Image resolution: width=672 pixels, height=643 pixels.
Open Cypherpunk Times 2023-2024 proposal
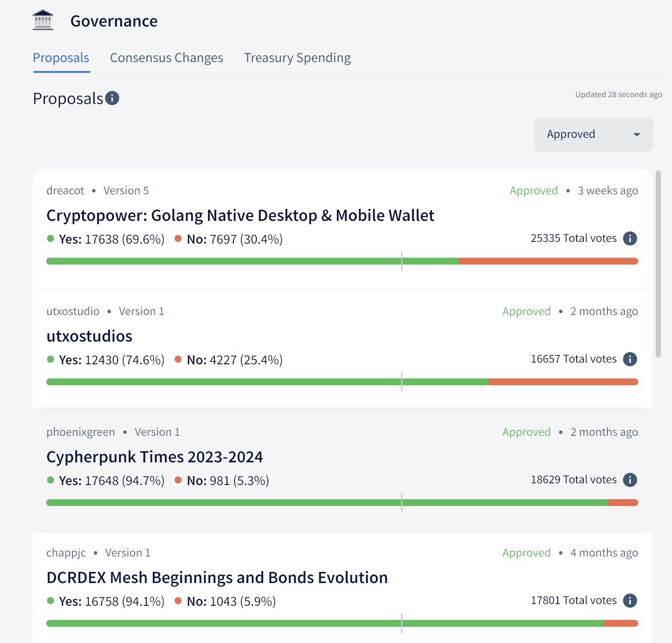coord(155,457)
